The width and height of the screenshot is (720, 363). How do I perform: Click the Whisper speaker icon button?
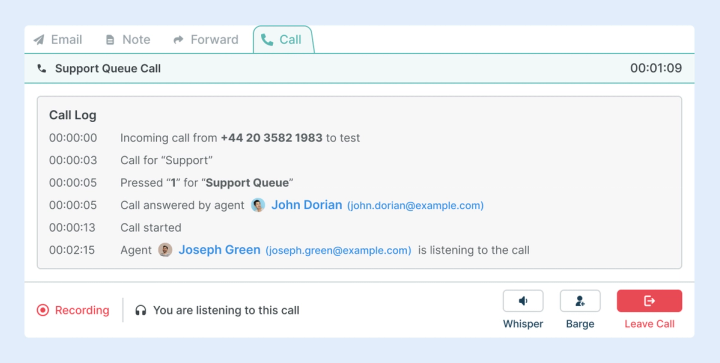pyautogui.click(x=523, y=301)
